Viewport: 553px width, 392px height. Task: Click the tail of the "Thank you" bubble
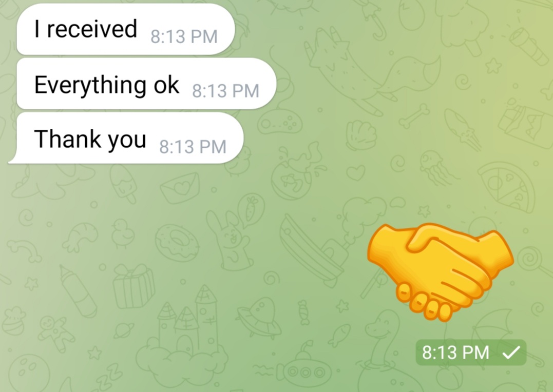tap(13, 159)
